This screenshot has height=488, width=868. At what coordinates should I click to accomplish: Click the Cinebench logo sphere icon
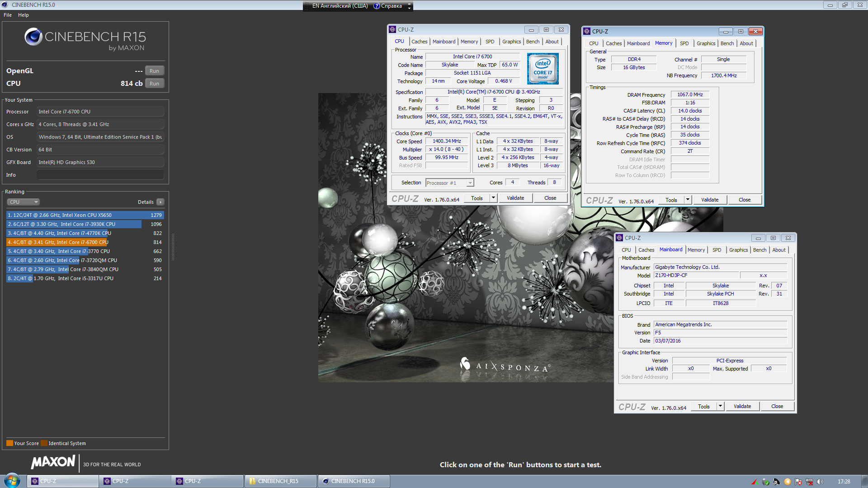point(33,37)
